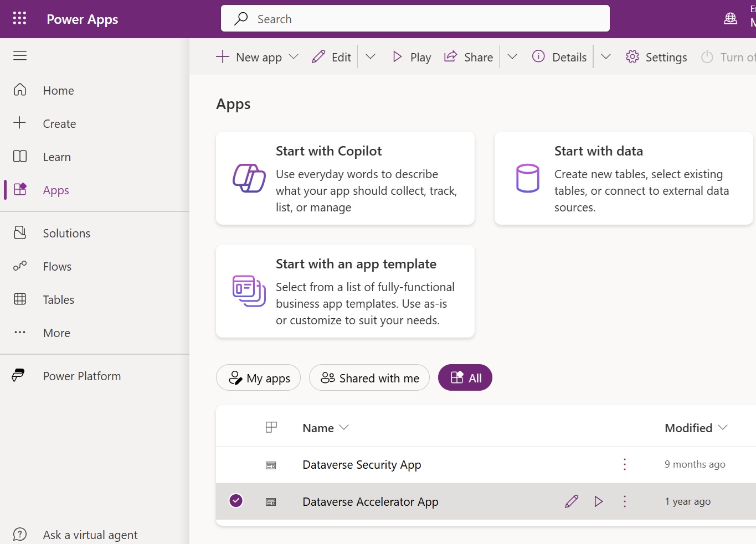Open Settings from the command bar

(656, 57)
